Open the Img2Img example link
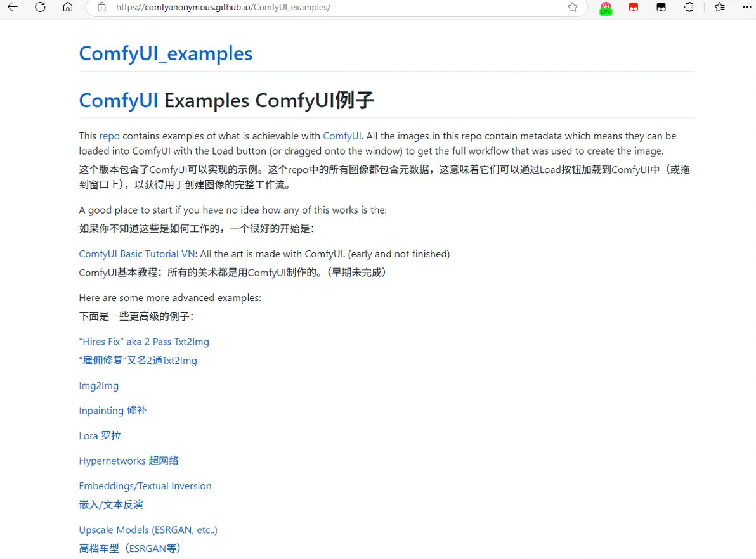Viewport: 756px width, 559px height. 99,385
